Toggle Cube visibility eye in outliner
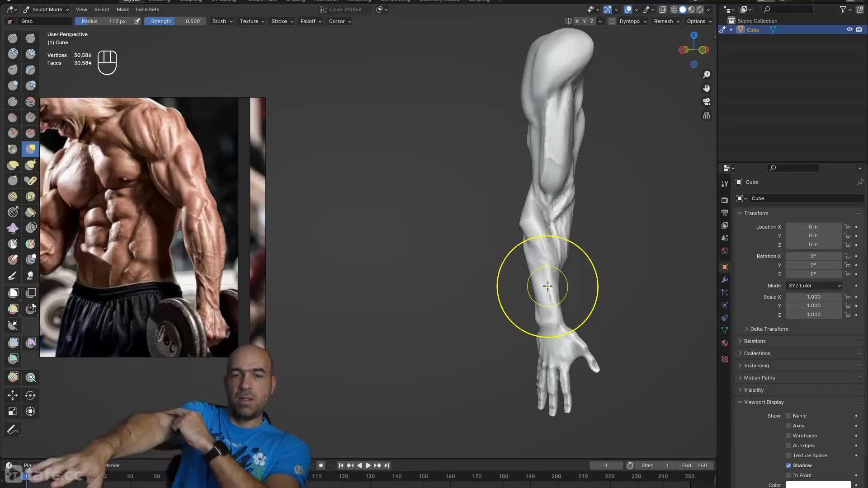This screenshot has width=868, height=488. point(849,29)
